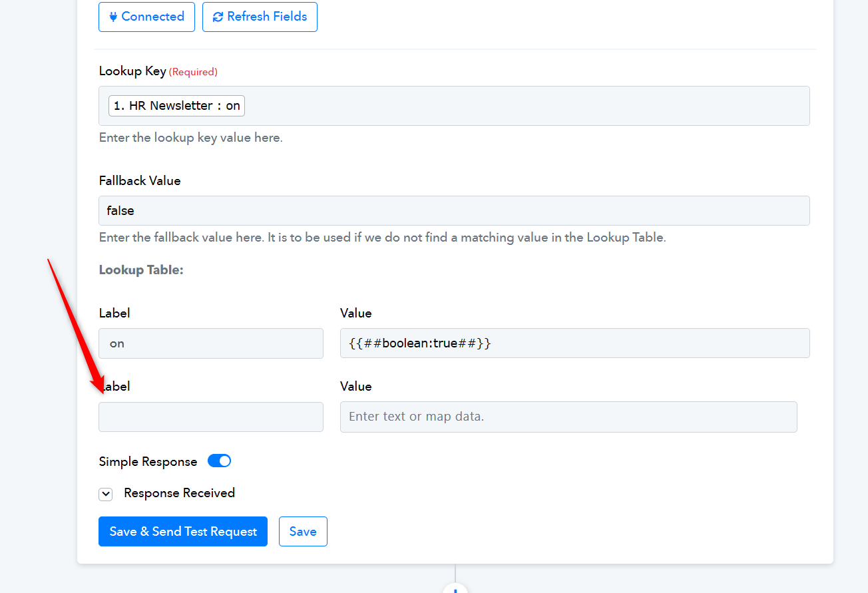The height and width of the screenshot is (593, 868).
Task: Select the HR Newsletter mapped tag
Action: (x=176, y=106)
